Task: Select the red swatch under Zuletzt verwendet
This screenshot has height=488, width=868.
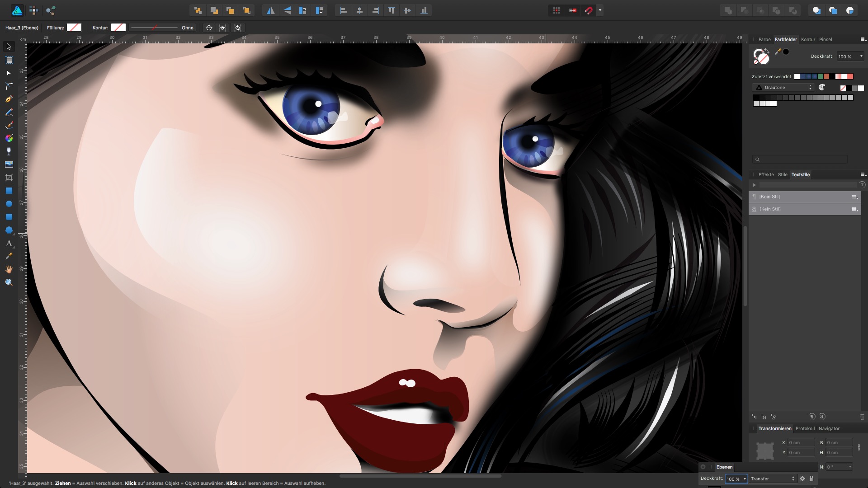Action: click(x=850, y=76)
